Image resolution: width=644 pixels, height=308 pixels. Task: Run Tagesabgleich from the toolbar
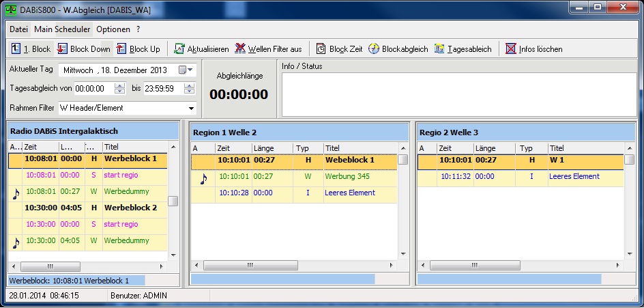[439, 49]
